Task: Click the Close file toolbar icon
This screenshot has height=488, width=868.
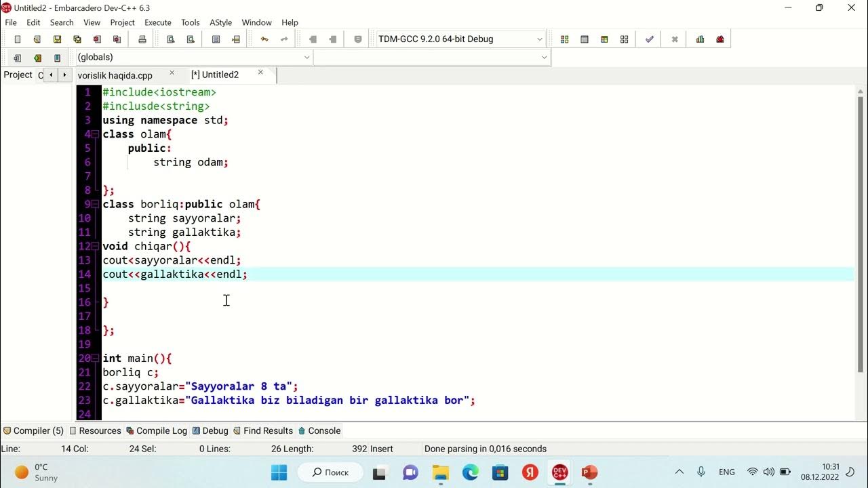Action: pos(97,39)
